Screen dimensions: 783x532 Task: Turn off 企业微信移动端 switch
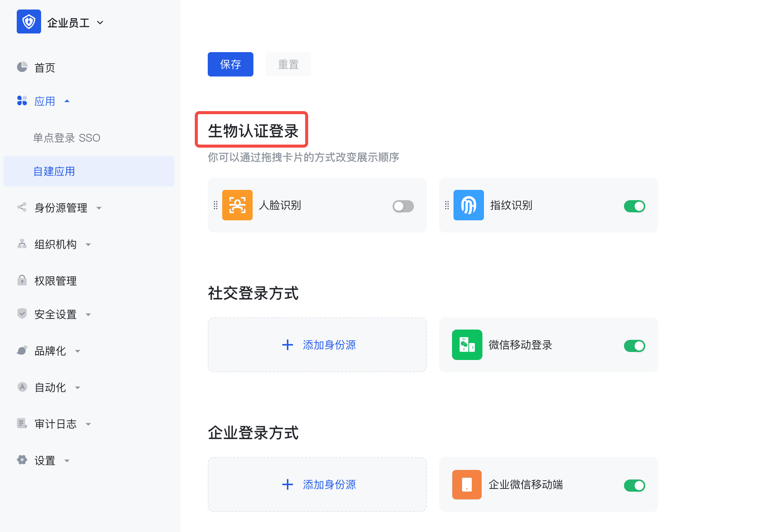point(634,486)
